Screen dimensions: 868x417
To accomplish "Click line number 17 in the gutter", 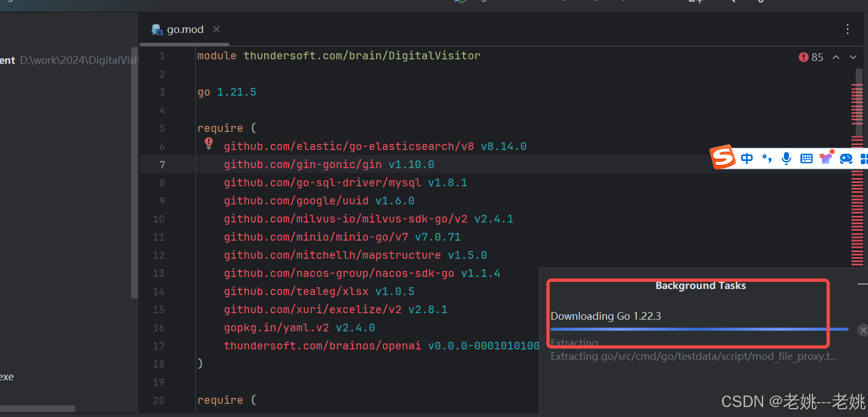I will pyautogui.click(x=159, y=346).
